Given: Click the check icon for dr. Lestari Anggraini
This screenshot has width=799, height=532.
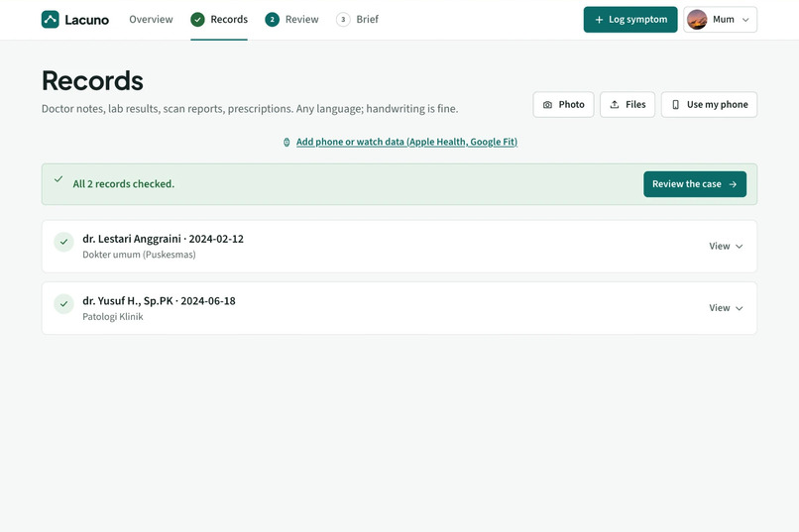Looking at the screenshot, I should tap(63, 242).
